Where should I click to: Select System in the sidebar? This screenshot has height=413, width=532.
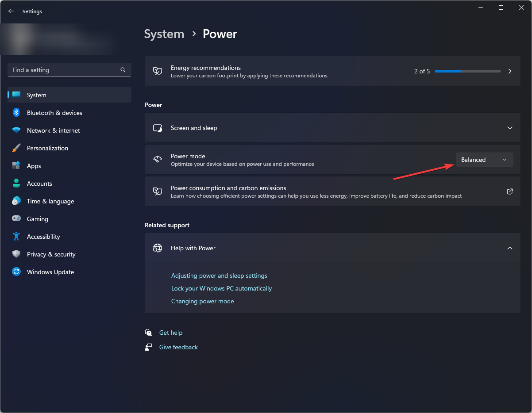pyautogui.click(x=69, y=95)
